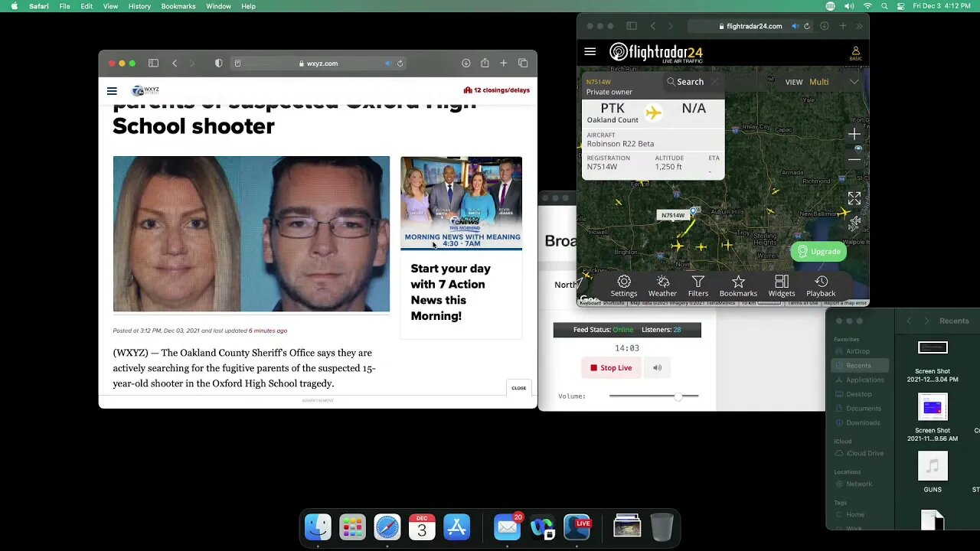Zoom in on the Flightradar24 map
This screenshot has width=980, height=551.
[854, 135]
